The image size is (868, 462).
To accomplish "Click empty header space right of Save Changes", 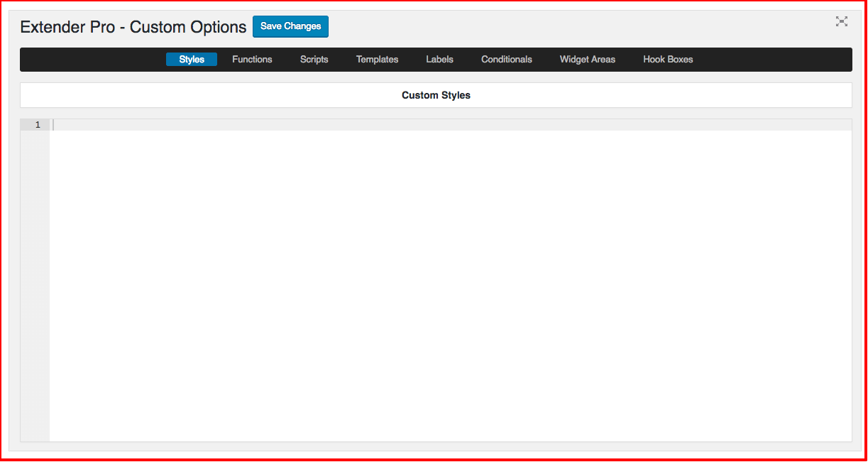I will 568,27.
